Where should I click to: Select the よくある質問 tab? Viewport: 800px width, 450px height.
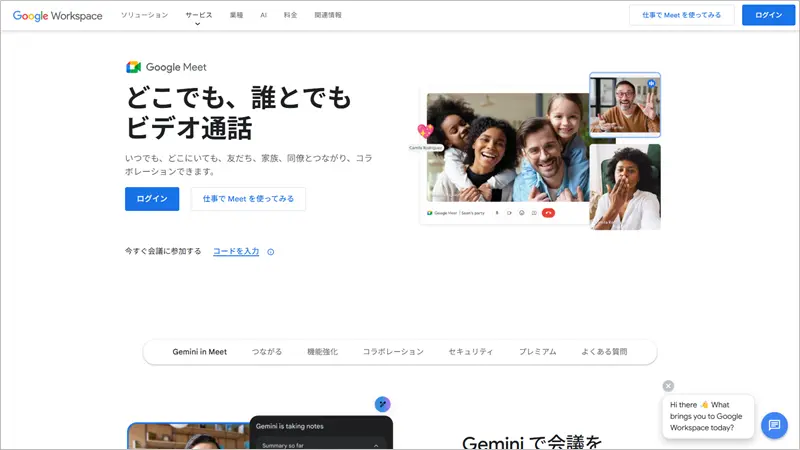coord(604,352)
